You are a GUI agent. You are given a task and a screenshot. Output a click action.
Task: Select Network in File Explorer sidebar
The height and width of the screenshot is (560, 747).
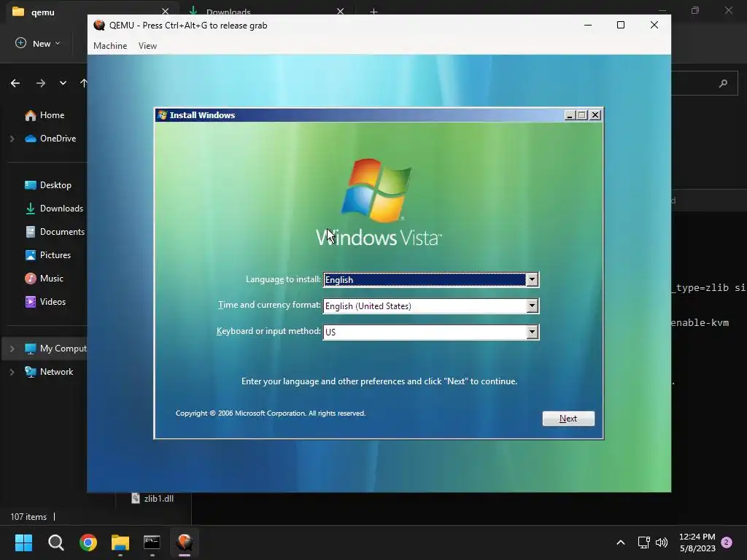click(49, 372)
